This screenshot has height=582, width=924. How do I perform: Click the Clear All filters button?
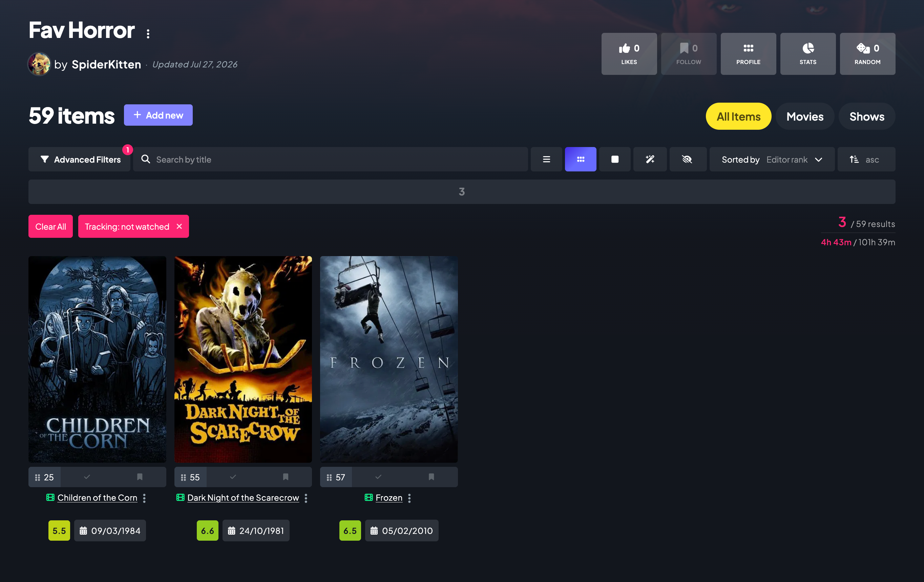[x=51, y=227]
